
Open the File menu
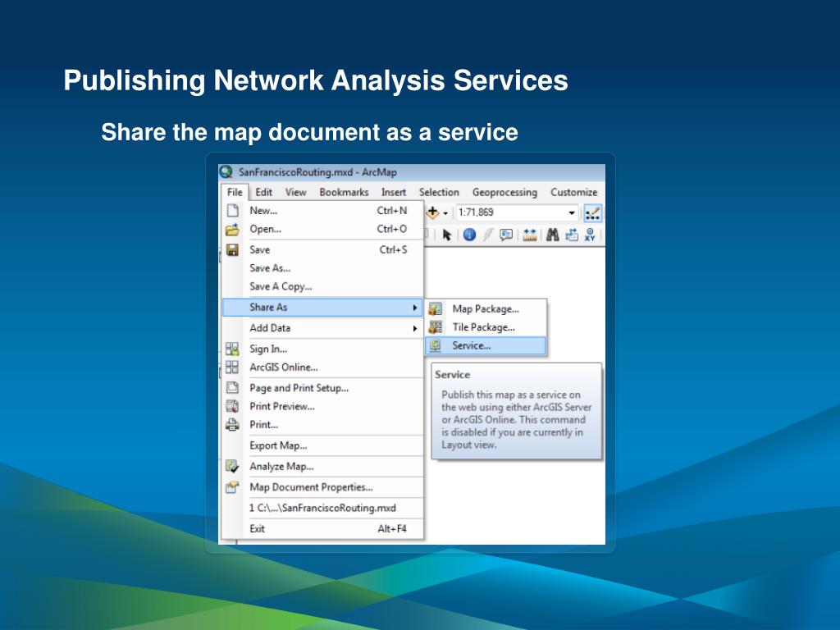click(x=235, y=192)
